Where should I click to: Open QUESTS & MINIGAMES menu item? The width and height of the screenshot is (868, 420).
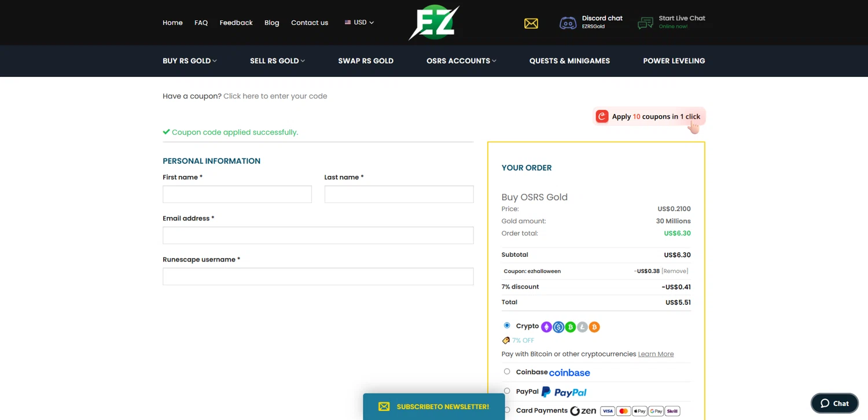click(569, 61)
